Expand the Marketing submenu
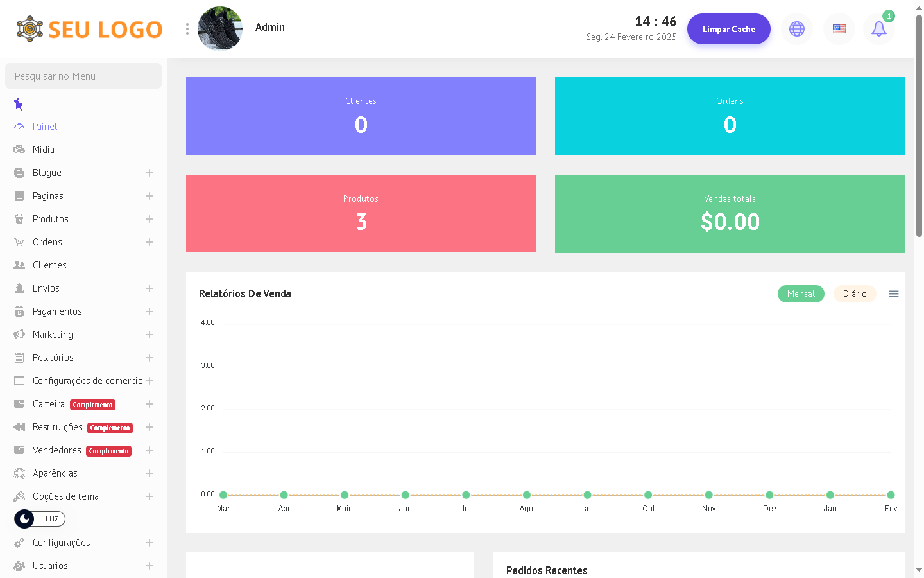The width and height of the screenshot is (924, 578). [x=150, y=335]
